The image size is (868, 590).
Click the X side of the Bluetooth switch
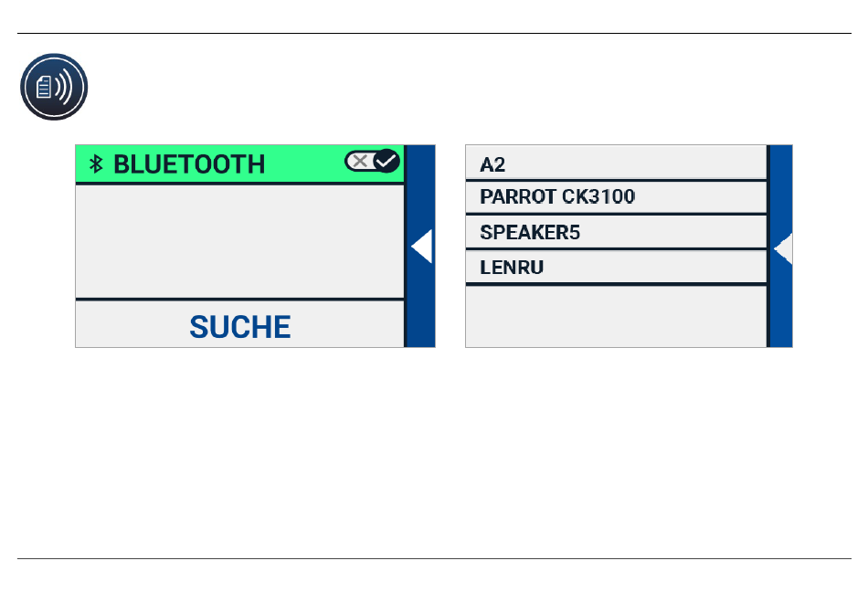[360, 162]
